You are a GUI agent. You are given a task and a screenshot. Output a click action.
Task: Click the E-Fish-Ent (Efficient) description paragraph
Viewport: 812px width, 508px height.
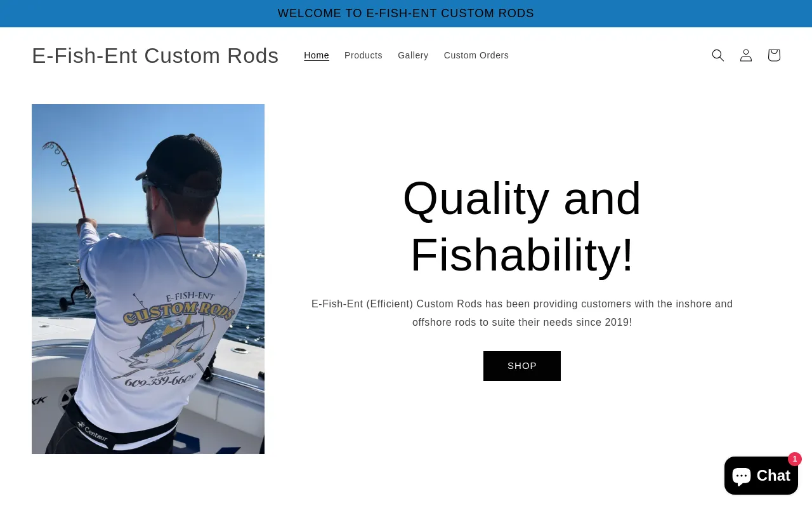(x=522, y=313)
